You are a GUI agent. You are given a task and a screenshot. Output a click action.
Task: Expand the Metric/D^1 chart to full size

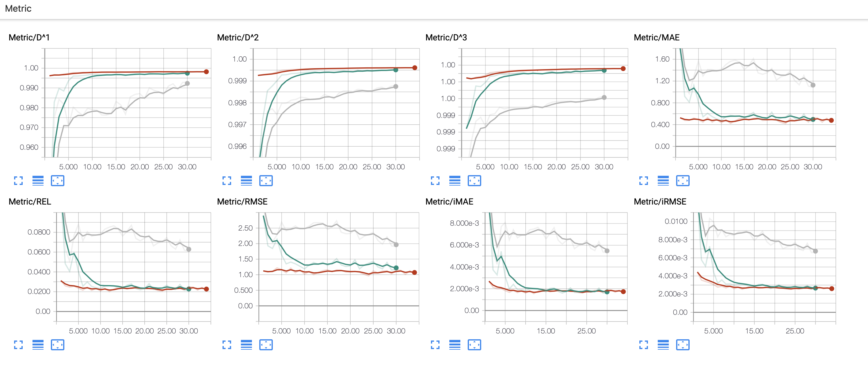(x=18, y=181)
